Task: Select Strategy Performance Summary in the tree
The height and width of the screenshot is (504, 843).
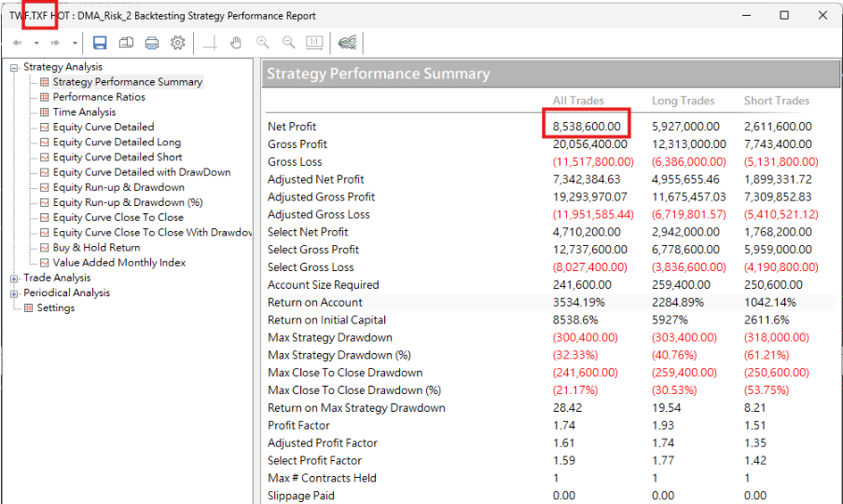Action: pyautogui.click(x=128, y=82)
